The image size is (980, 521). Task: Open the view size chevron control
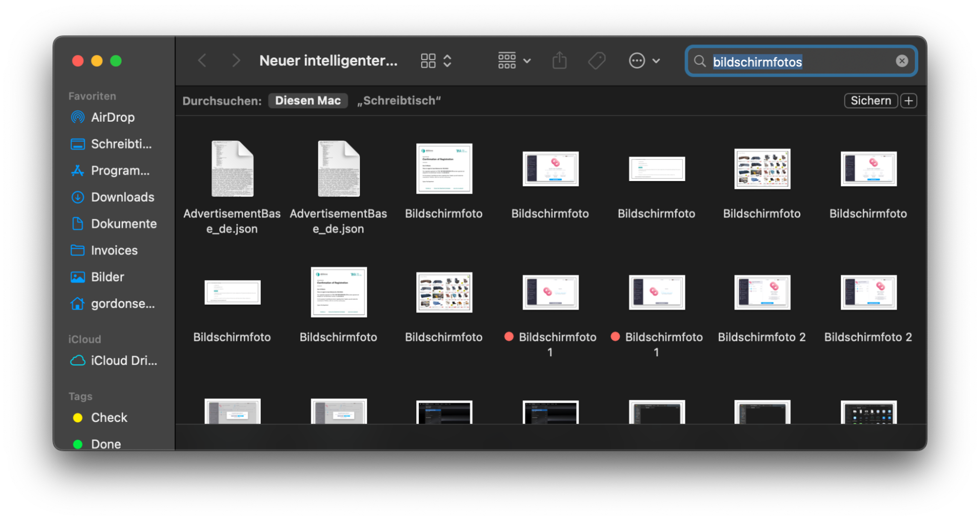click(x=447, y=60)
